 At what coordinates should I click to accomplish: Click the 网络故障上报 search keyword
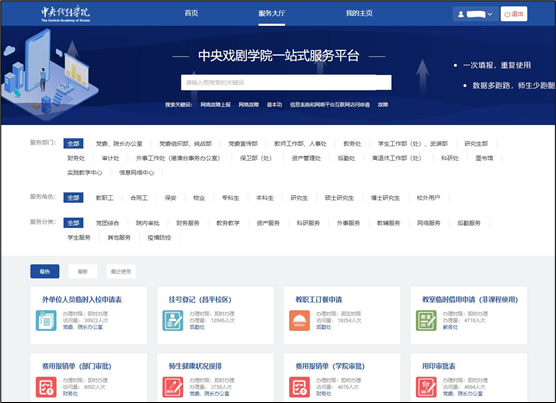[x=216, y=105]
